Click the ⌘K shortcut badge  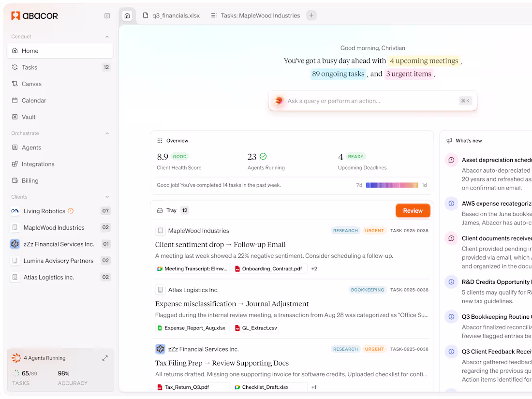coord(465,101)
